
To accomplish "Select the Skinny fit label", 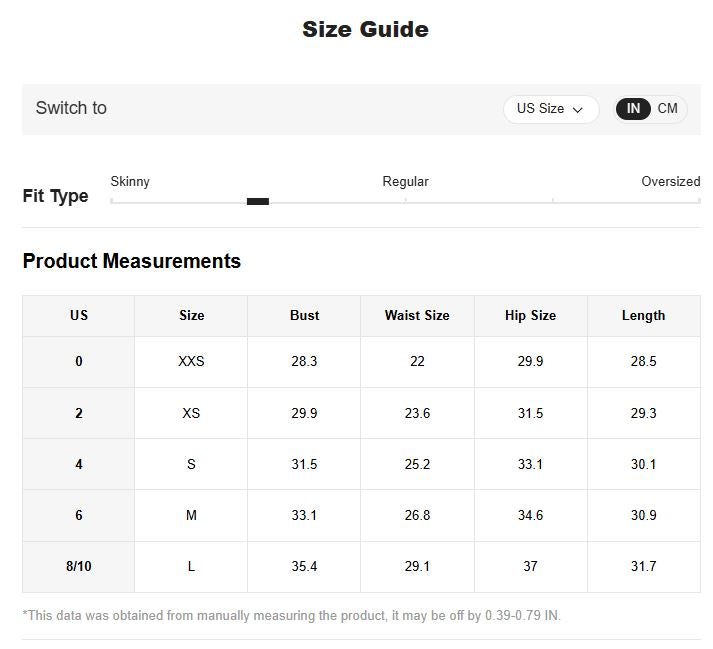I will coord(130,181).
